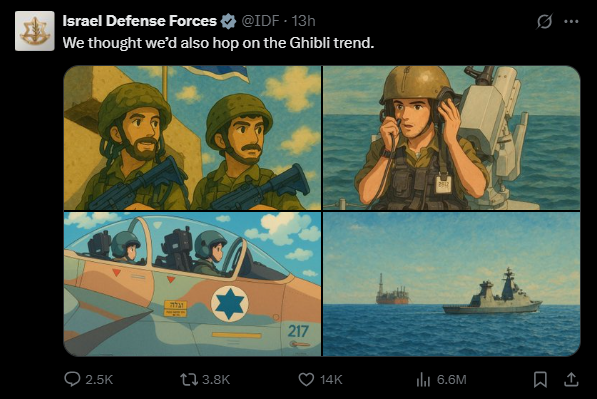Click the 2.5K replies count
This screenshot has width=597, height=399.
click(x=99, y=380)
